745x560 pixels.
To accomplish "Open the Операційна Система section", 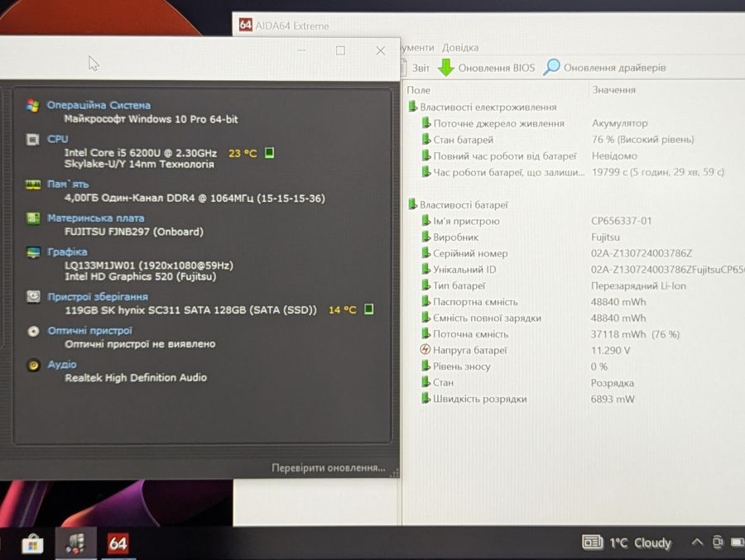I will (x=99, y=105).
